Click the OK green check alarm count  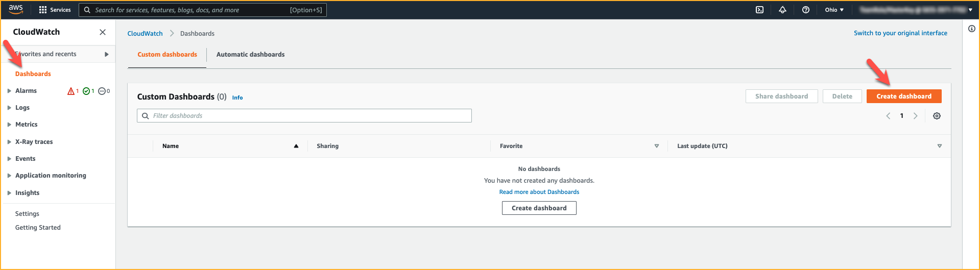coord(88,91)
